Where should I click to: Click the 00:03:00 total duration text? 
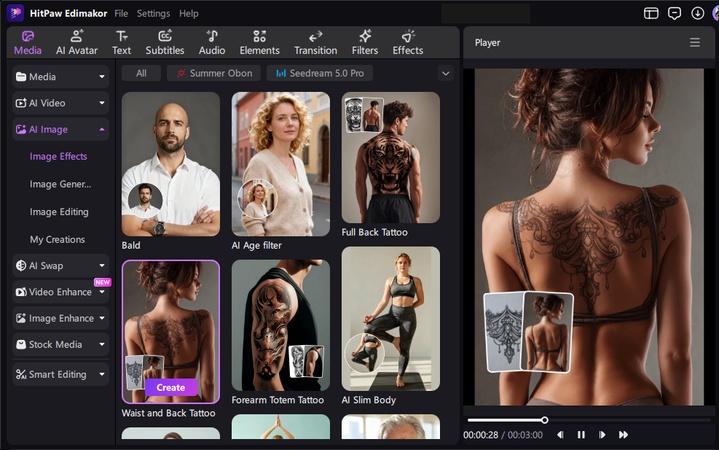[x=525, y=435]
